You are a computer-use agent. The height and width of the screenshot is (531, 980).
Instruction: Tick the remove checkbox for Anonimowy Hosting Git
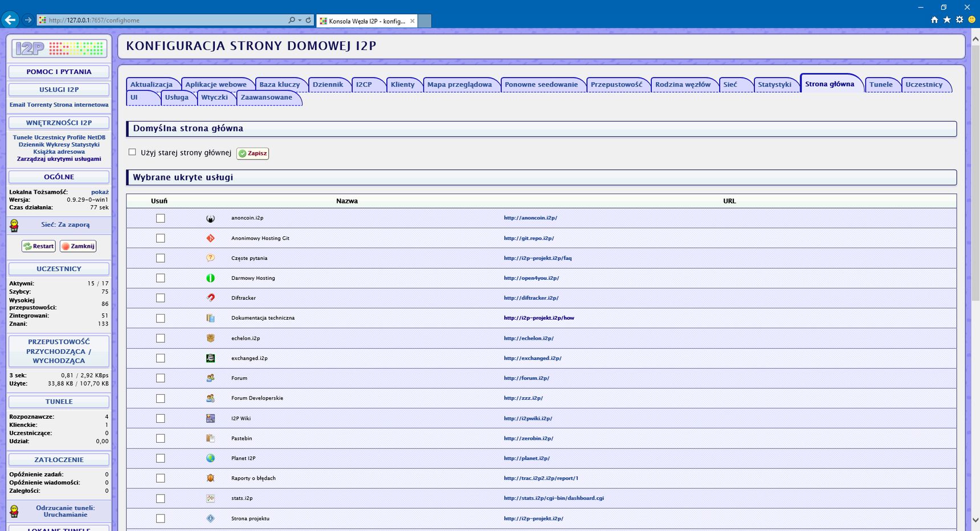(x=161, y=238)
